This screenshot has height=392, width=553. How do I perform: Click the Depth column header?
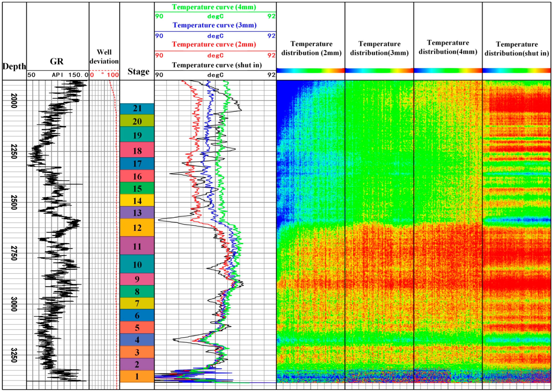click(14, 66)
